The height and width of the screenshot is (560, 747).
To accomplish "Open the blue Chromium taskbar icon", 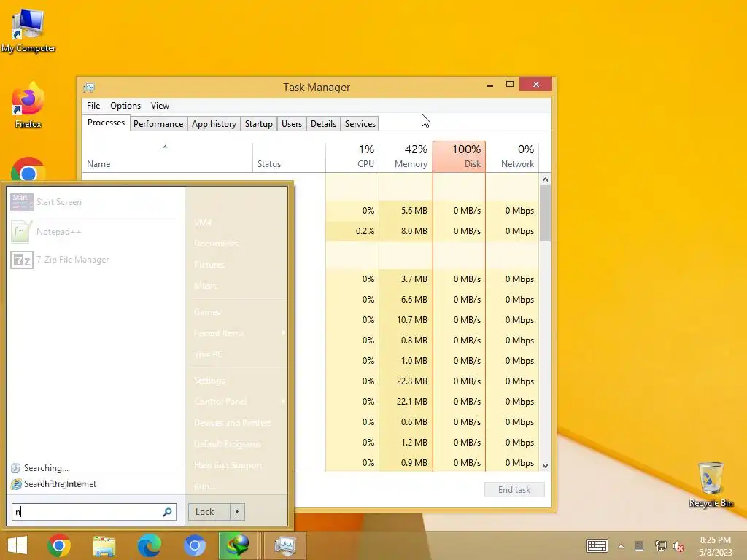I will (194, 545).
